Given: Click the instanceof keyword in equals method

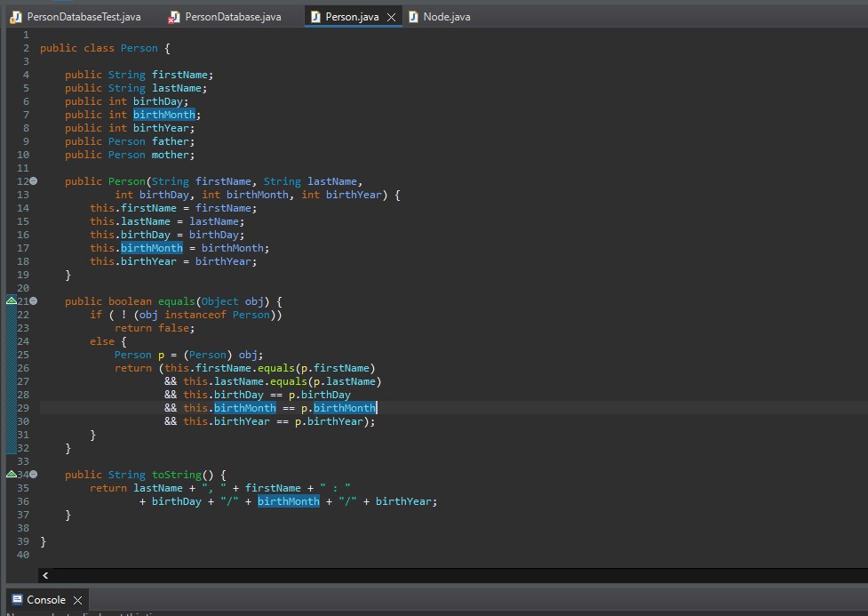Looking at the screenshot, I should (x=194, y=315).
